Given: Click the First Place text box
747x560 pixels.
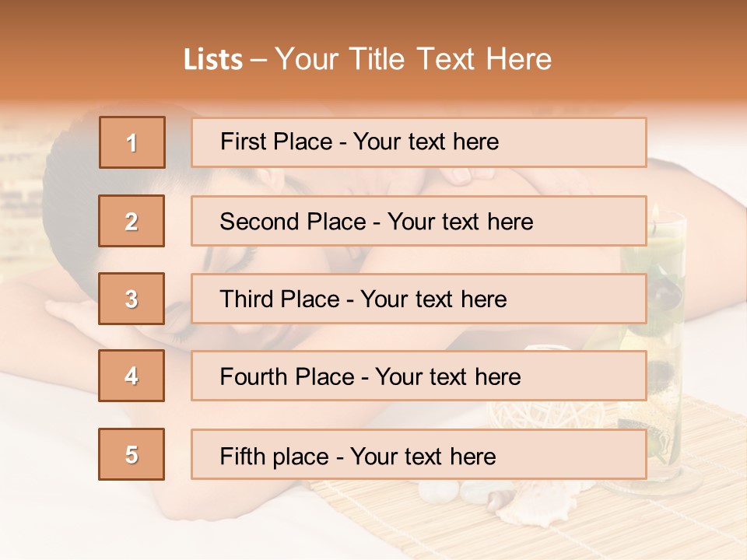Looking at the screenshot, I should (x=419, y=142).
